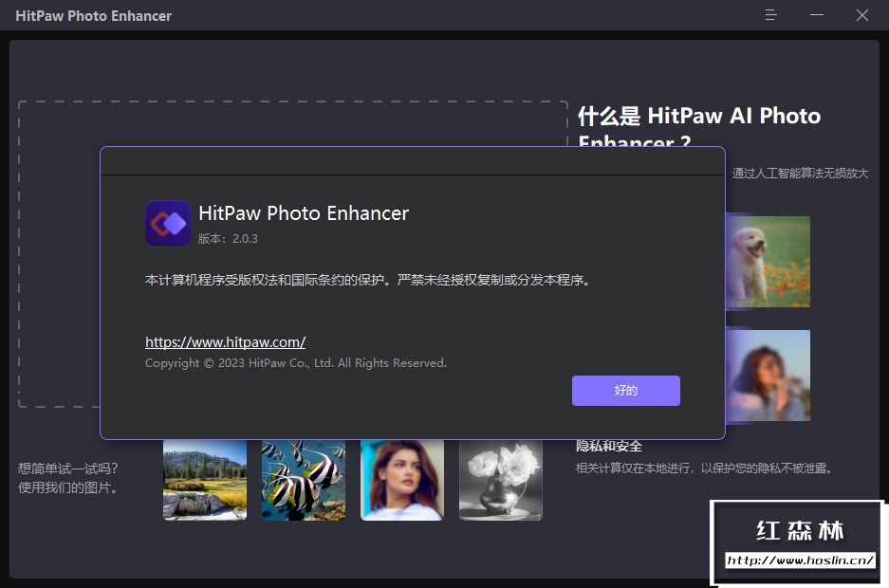Click the version text 版本: 2.0.3

228,239
